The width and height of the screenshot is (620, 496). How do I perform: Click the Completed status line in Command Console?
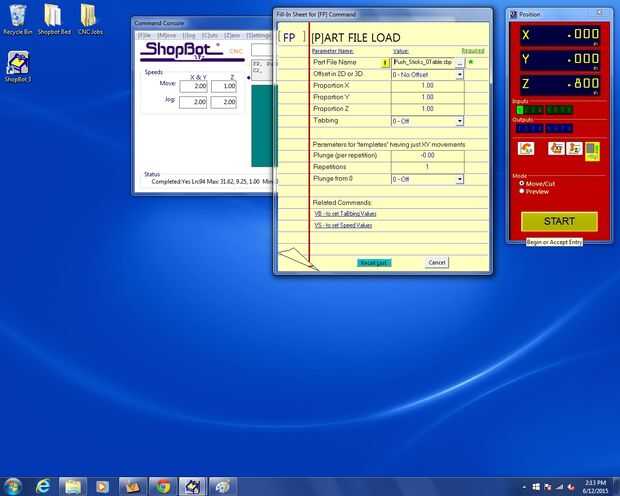tap(212, 182)
